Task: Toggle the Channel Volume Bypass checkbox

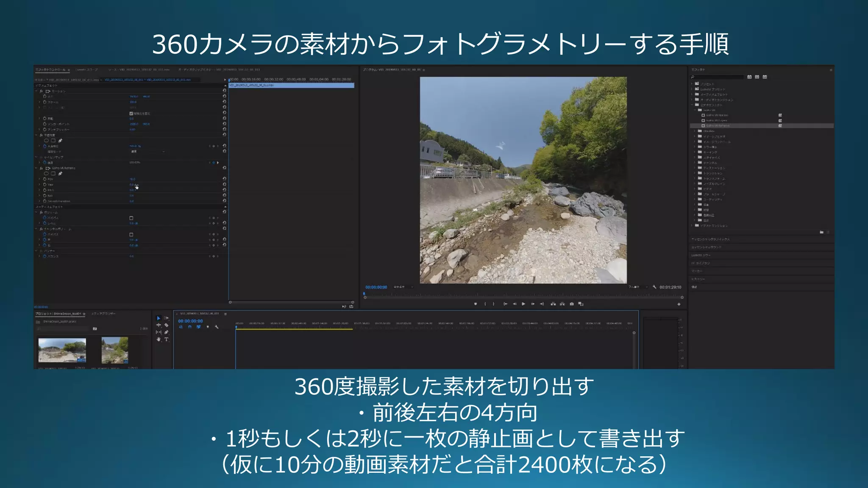Action: 131,234
